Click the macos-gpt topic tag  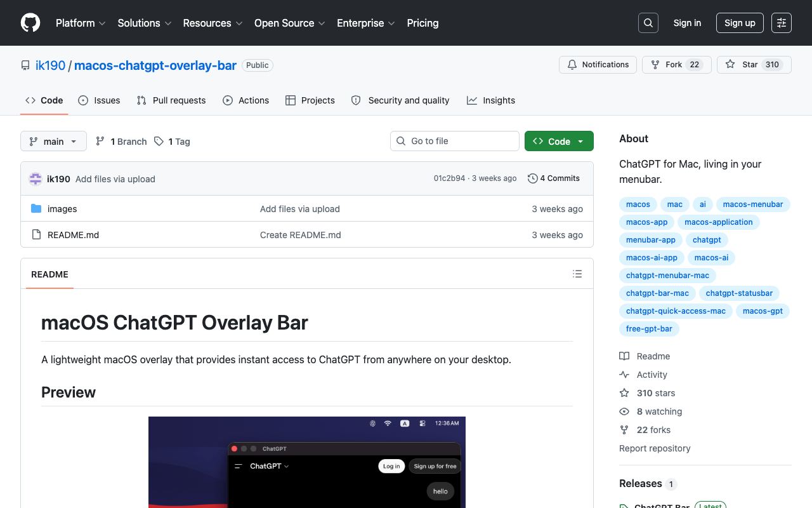pos(763,311)
